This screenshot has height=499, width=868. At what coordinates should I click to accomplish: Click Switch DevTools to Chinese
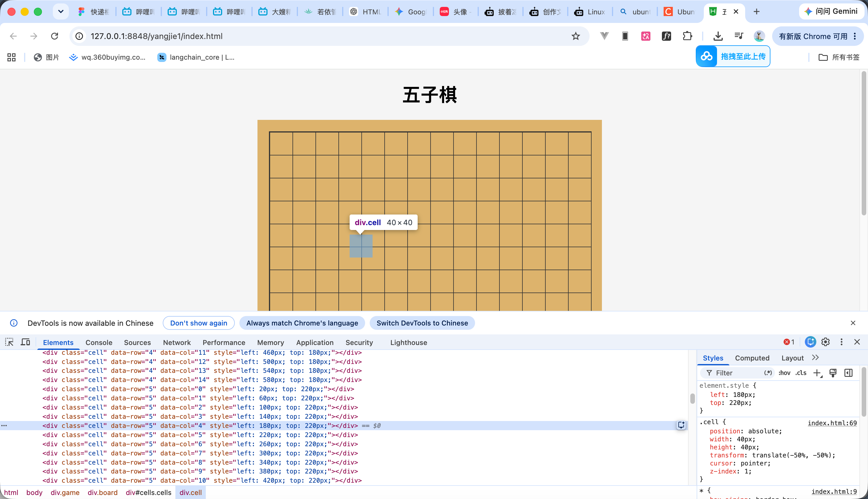click(x=422, y=323)
